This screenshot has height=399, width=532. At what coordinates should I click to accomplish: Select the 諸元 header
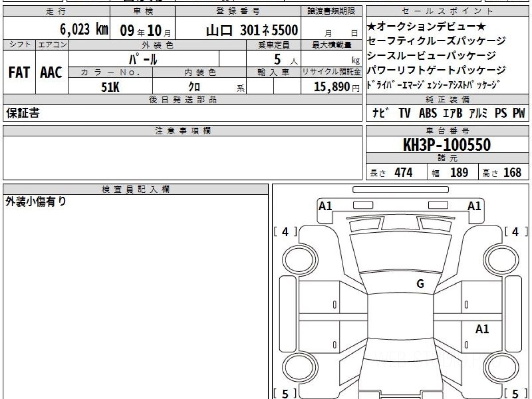pyautogui.click(x=447, y=158)
